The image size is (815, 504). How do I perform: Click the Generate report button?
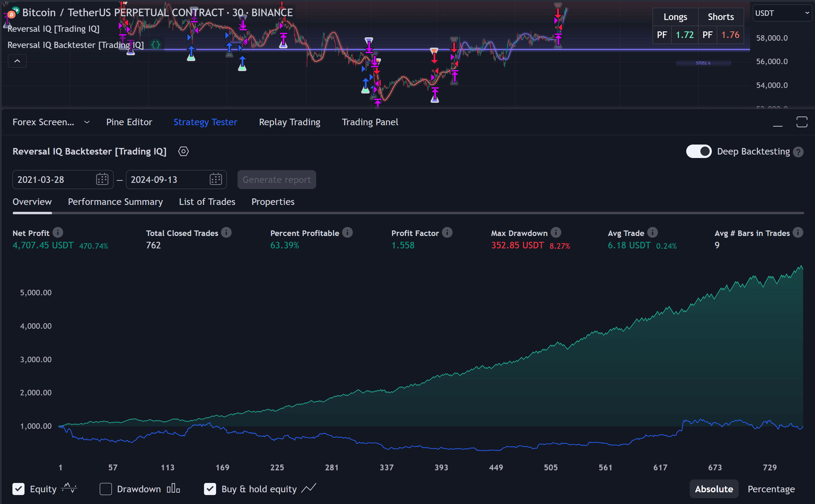[x=277, y=179]
